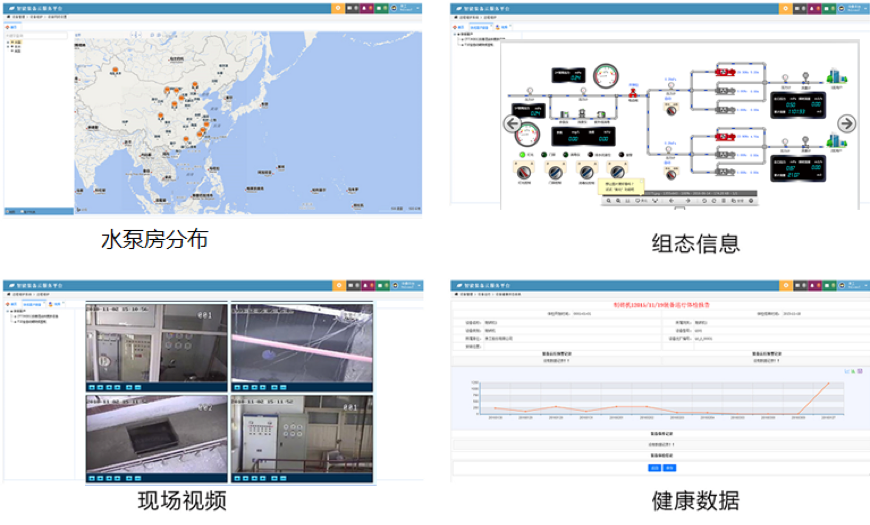Click the southernmost orange pump-room marker on map
The width and height of the screenshot is (870, 525).
point(186,138)
